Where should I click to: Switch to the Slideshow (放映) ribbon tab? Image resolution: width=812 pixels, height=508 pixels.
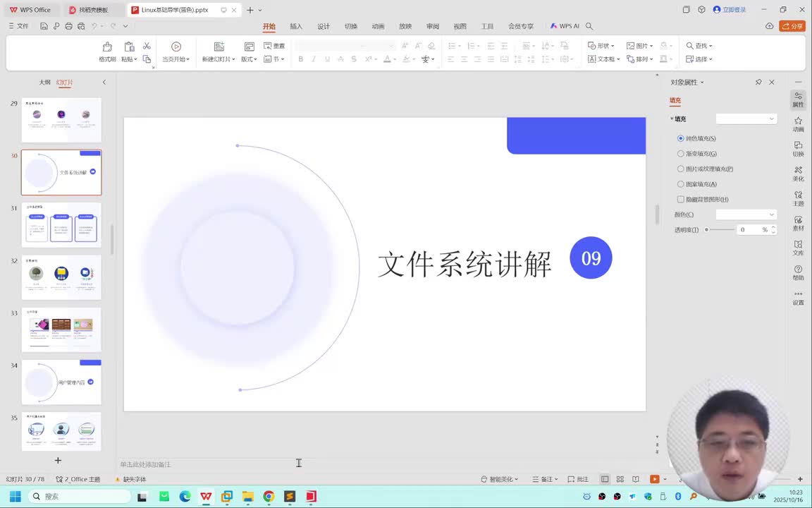point(405,26)
